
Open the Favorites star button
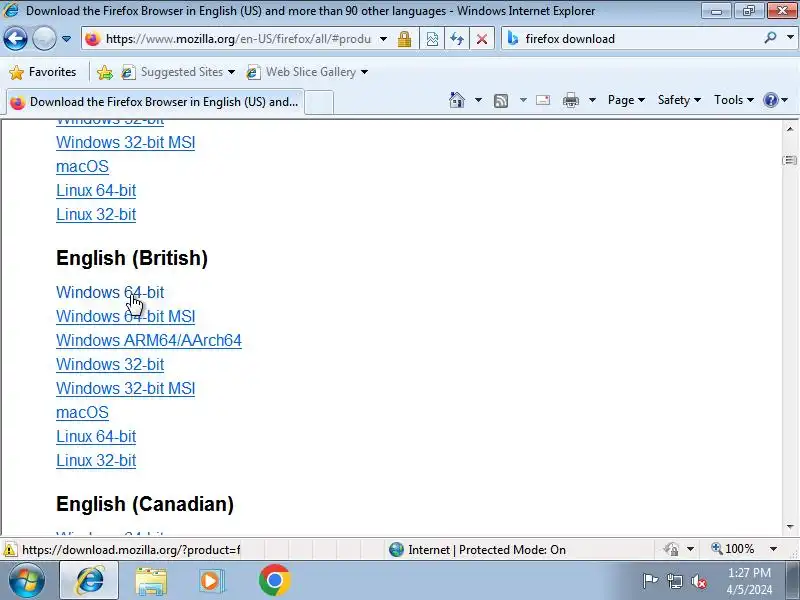coord(43,72)
